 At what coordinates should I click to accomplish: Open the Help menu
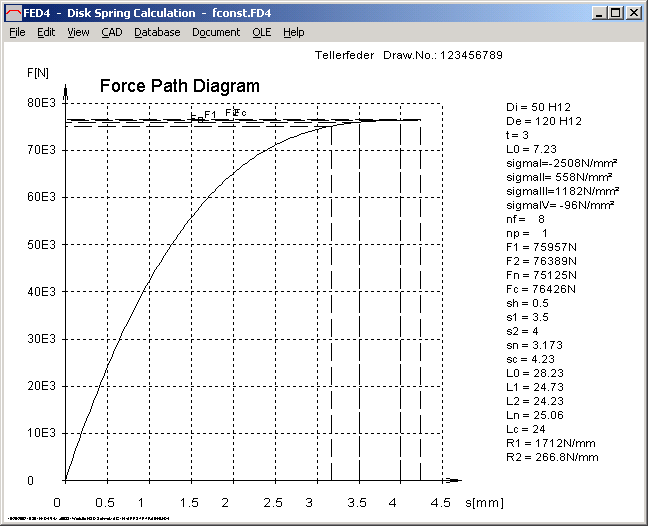tap(293, 32)
